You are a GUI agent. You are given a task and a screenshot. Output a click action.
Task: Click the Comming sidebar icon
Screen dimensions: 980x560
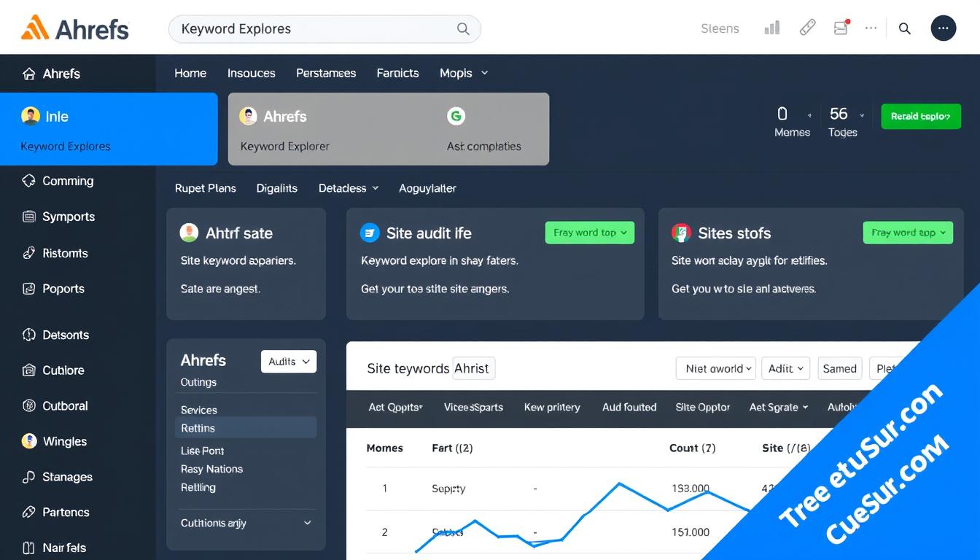(29, 180)
